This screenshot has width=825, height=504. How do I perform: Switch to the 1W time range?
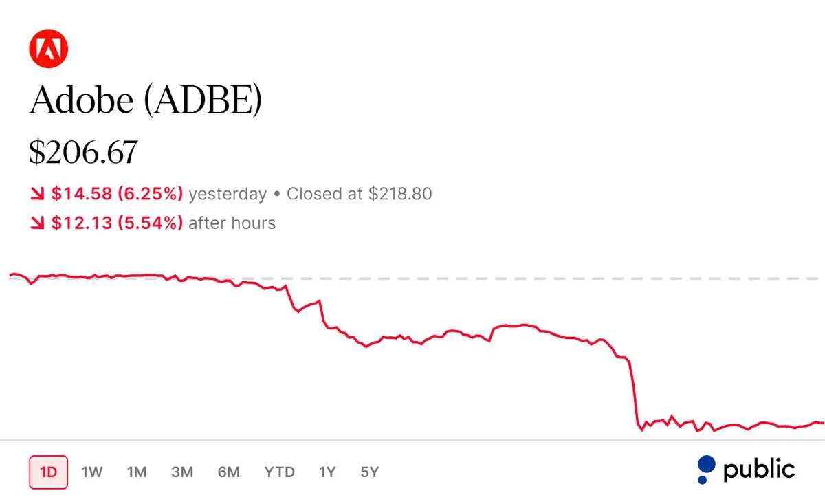[92, 472]
